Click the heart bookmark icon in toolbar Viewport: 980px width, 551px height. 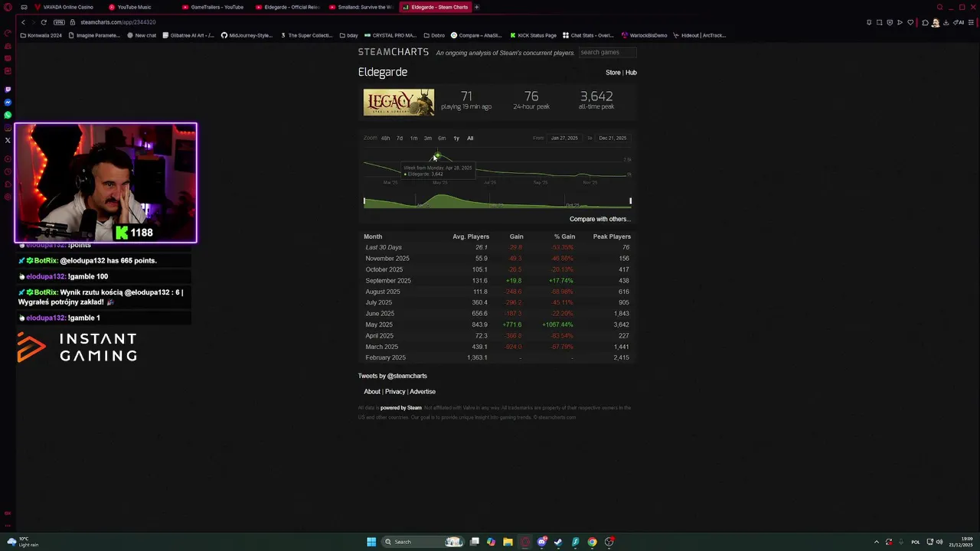pos(910,22)
